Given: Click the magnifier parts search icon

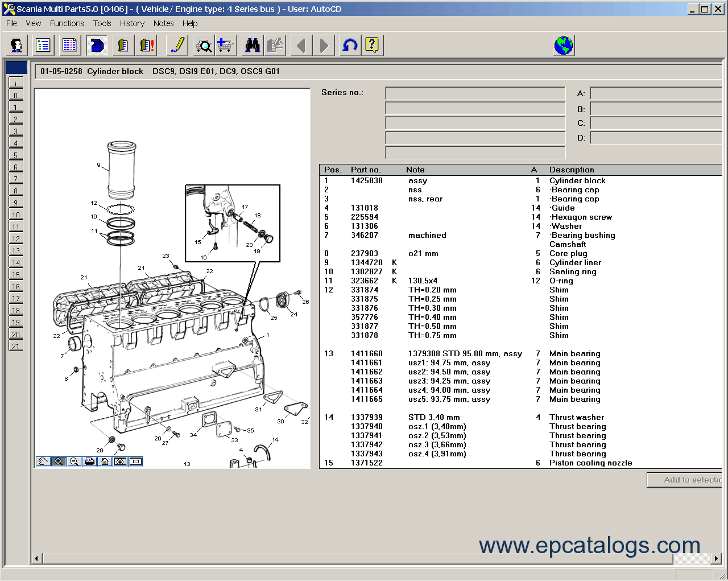Looking at the screenshot, I should point(203,46).
